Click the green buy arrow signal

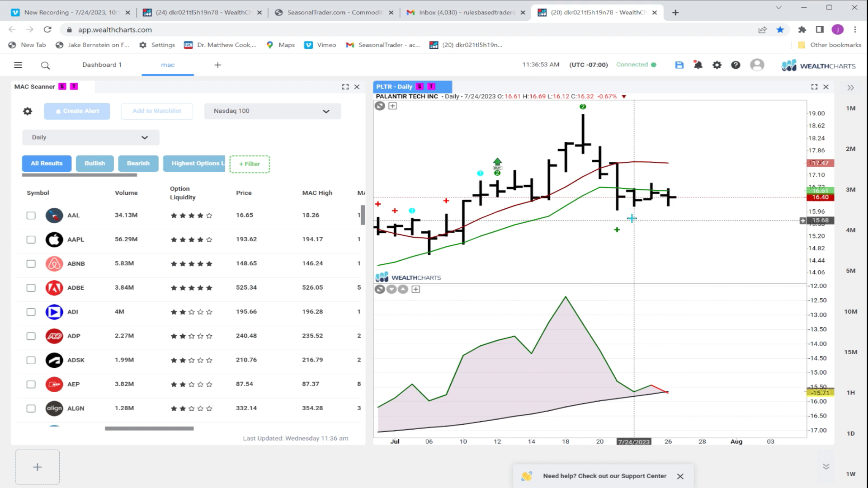click(497, 162)
